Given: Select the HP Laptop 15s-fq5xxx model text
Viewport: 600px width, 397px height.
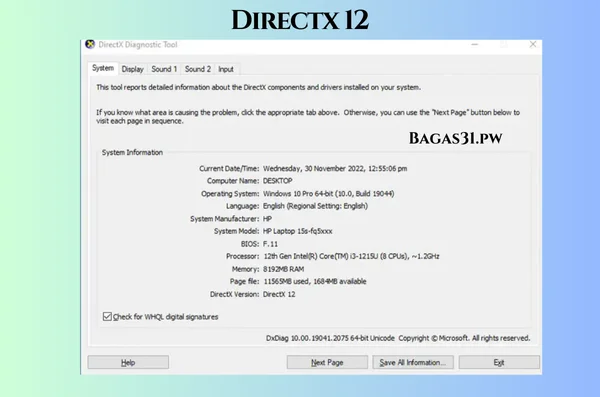Looking at the screenshot, I should click(298, 231).
